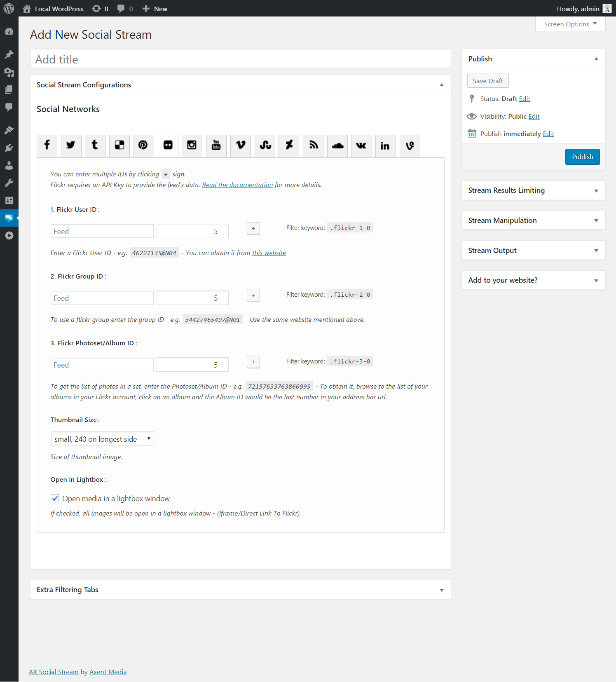Select the Flickr network tab

click(x=168, y=145)
